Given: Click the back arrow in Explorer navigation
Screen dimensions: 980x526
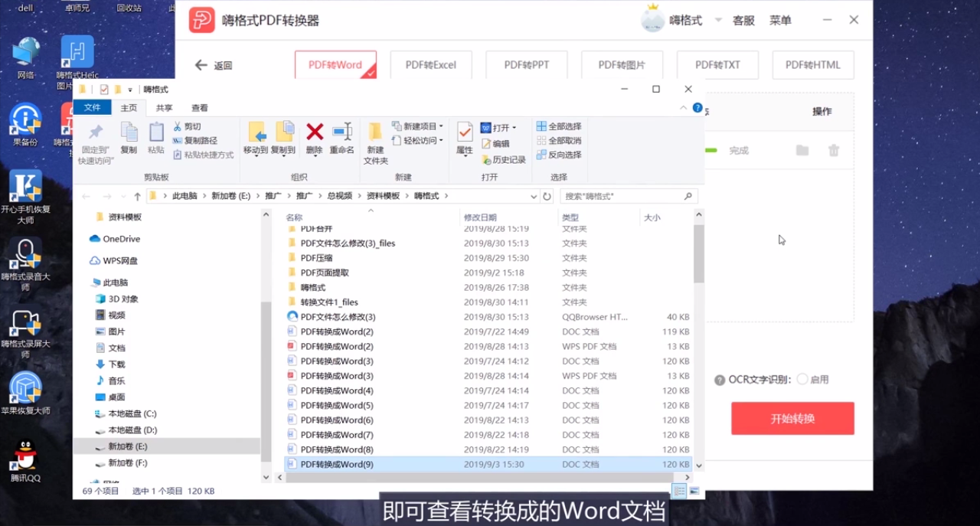Looking at the screenshot, I should point(87,196).
